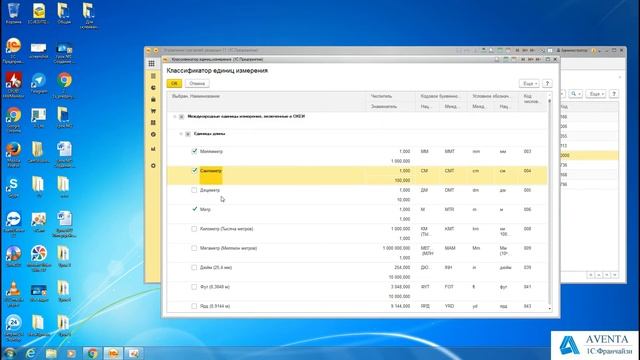Uncheck the Сантиметр checkbox
Image resolution: width=640 pixels, height=360 pixels.
(194, 171)
